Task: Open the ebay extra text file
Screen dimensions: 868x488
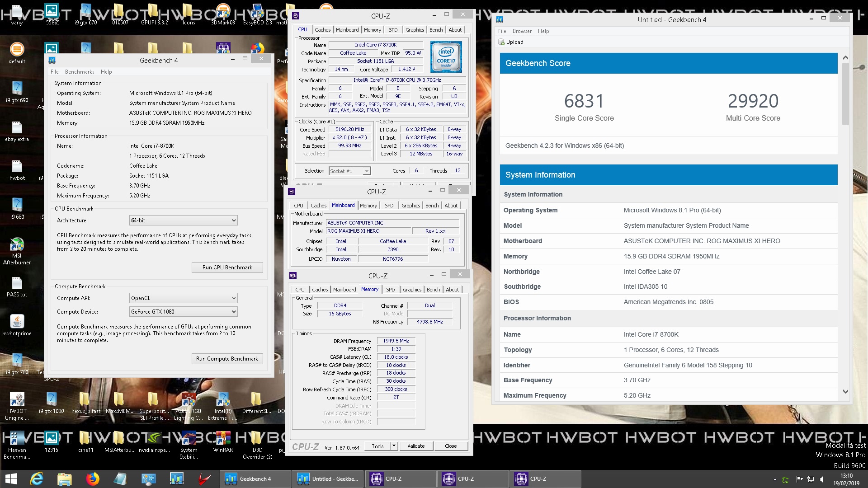Action: (17, 131)
